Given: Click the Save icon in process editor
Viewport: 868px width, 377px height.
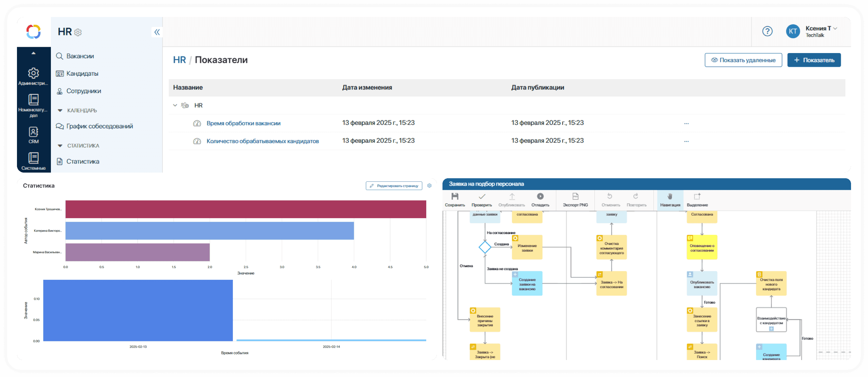Looking at the screenshot, I should tap(454, 197).
